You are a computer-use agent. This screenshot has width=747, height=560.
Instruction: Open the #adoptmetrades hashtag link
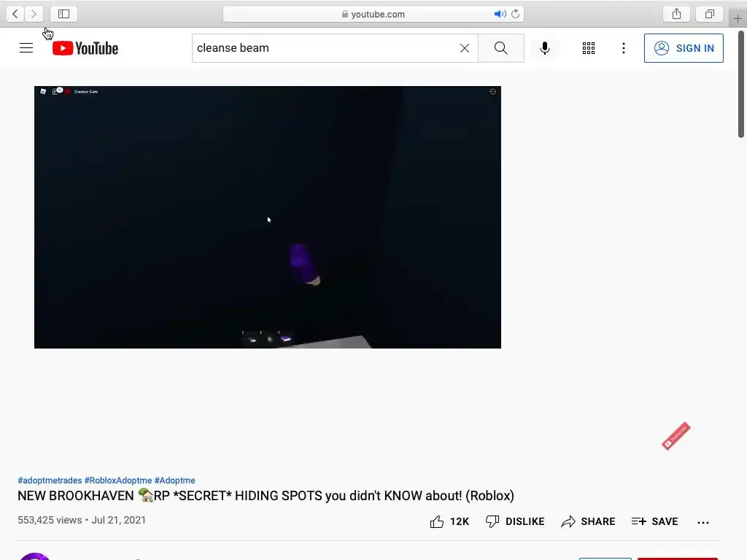pyautogui.click(x=50, y=481)
